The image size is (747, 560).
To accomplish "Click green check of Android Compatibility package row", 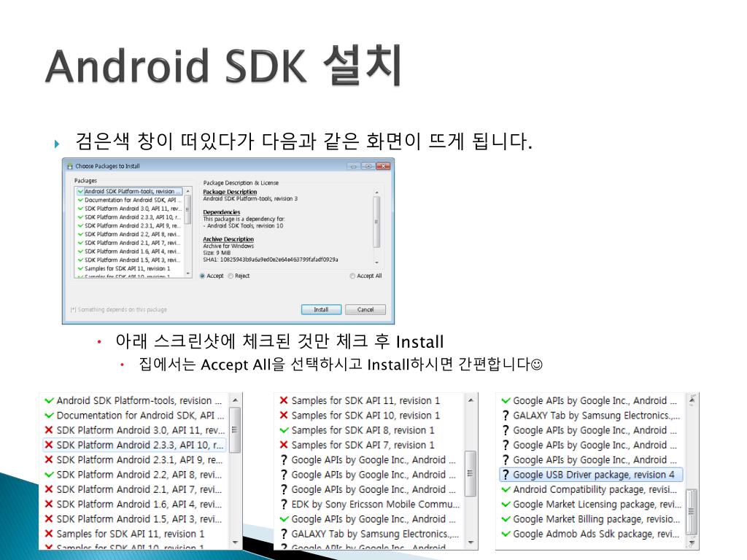I will tap(506, 489).
